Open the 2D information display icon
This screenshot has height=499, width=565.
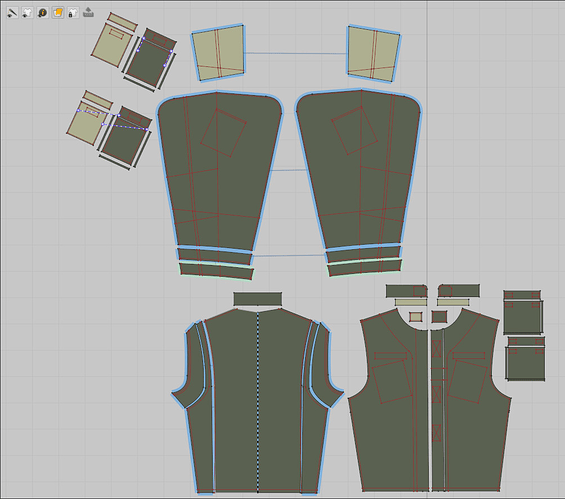[43, 13]
